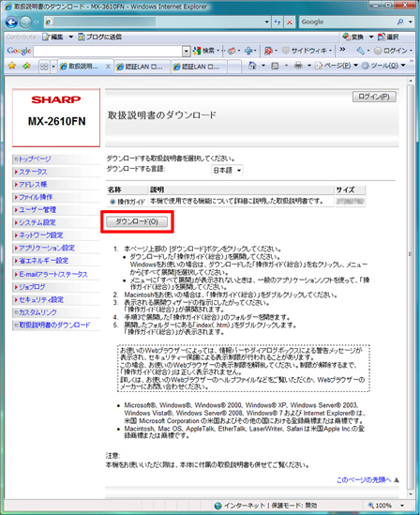Viewport: 420px width, 515px height.
Task: Open the tab list dropdown arrow
Action: tap(53, 67)
